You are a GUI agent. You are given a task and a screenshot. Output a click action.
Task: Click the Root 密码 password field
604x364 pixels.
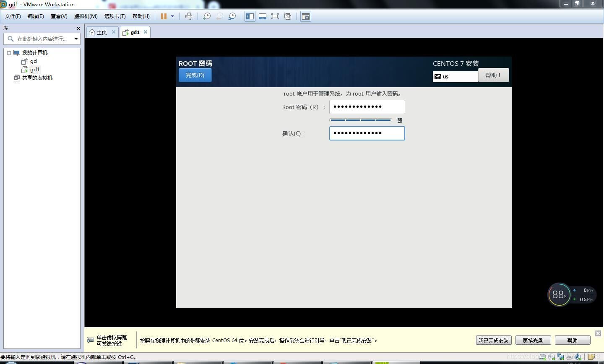click(x=367, y=107)
